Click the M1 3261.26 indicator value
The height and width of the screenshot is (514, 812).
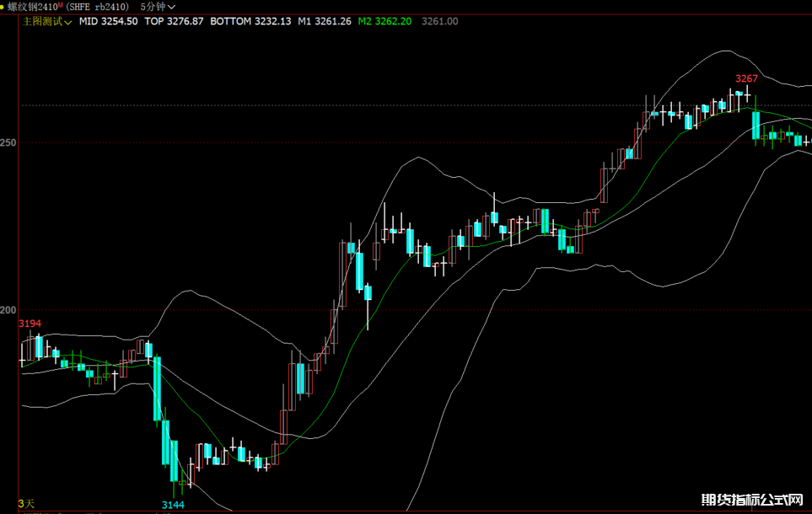pos(324,22)
